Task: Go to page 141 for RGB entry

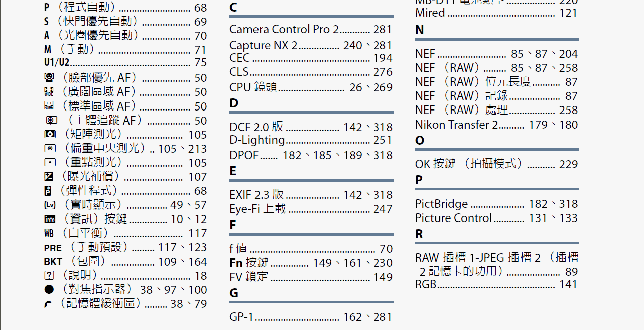Action: coord(568,284)
